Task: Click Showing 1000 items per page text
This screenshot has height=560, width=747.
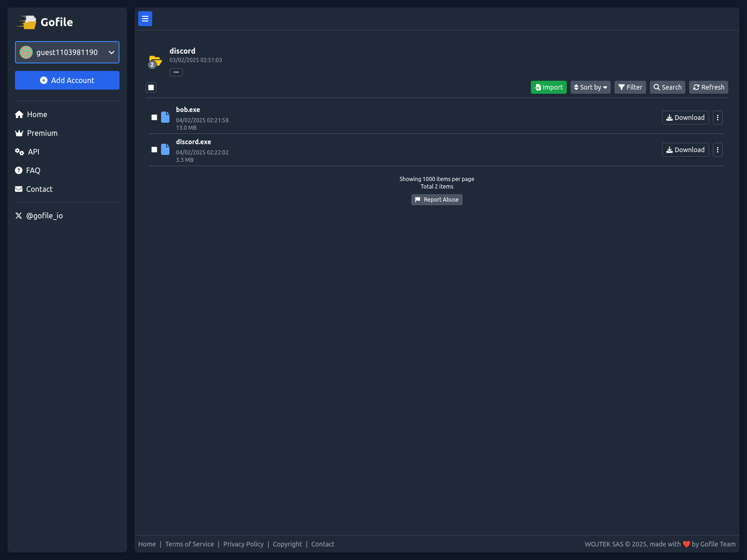Action: click(437, 179)
